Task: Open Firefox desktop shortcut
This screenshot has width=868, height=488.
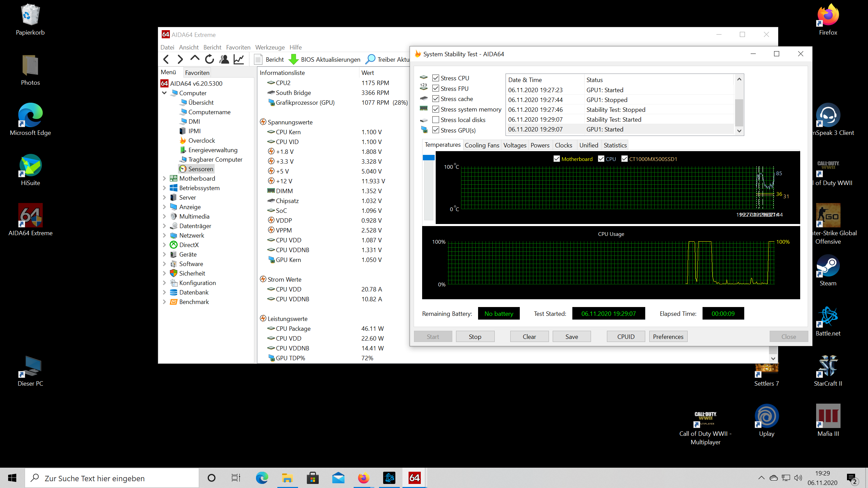Action: (828, 20)
